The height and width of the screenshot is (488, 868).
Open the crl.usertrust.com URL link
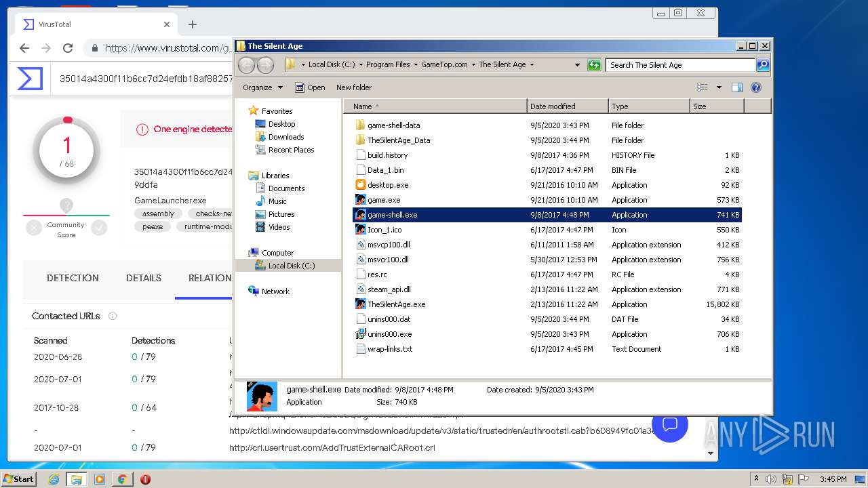[x=332, y=447]
